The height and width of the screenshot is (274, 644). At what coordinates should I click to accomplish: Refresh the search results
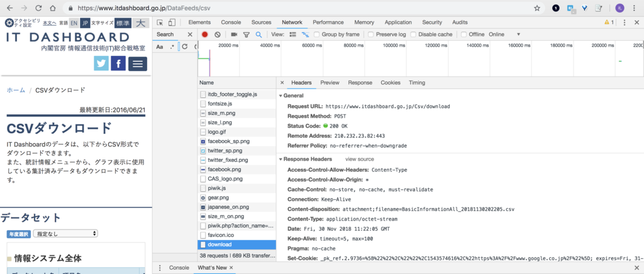pos(185,47)
